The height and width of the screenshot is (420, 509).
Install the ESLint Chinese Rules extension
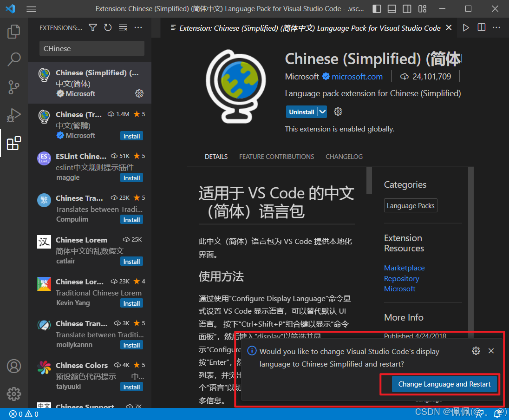coord(131,178)
